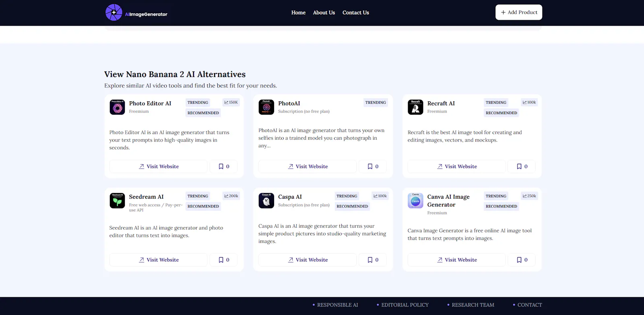Open the Canva AI Image Generator title
Screen dimensions: 644x315
click(x=448, y=201)
